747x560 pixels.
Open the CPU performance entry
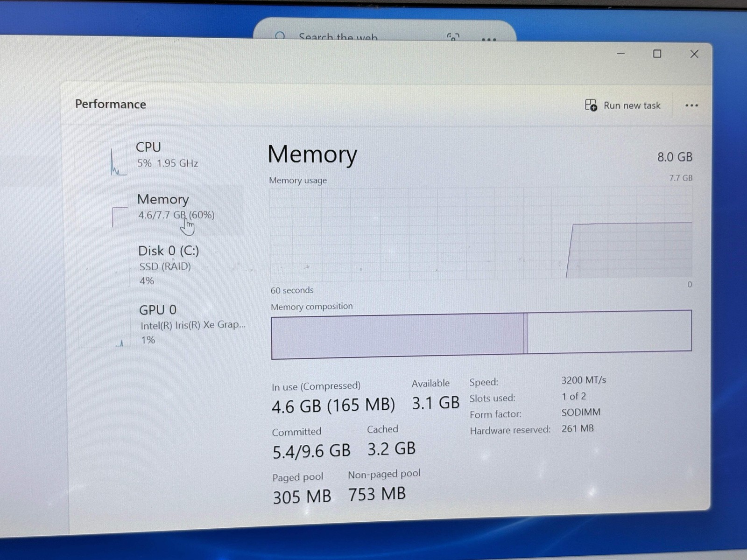(x=167, y=155)
